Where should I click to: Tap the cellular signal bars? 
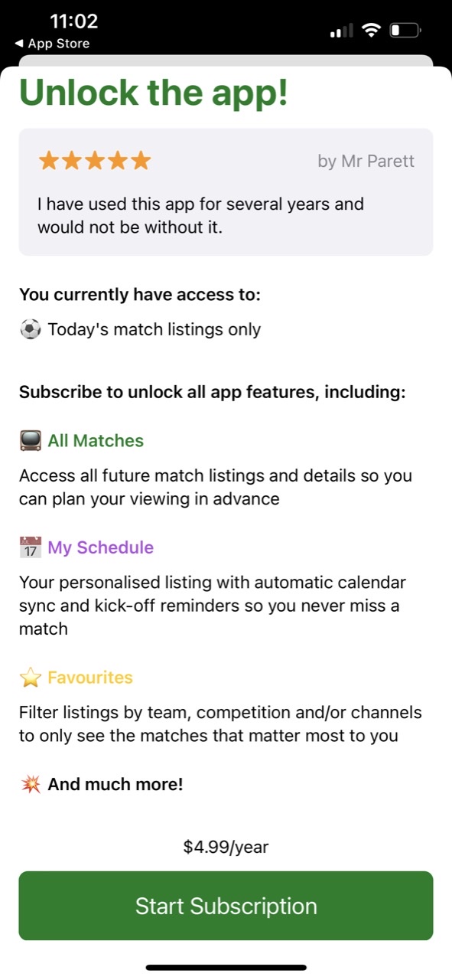click(341, 31)
